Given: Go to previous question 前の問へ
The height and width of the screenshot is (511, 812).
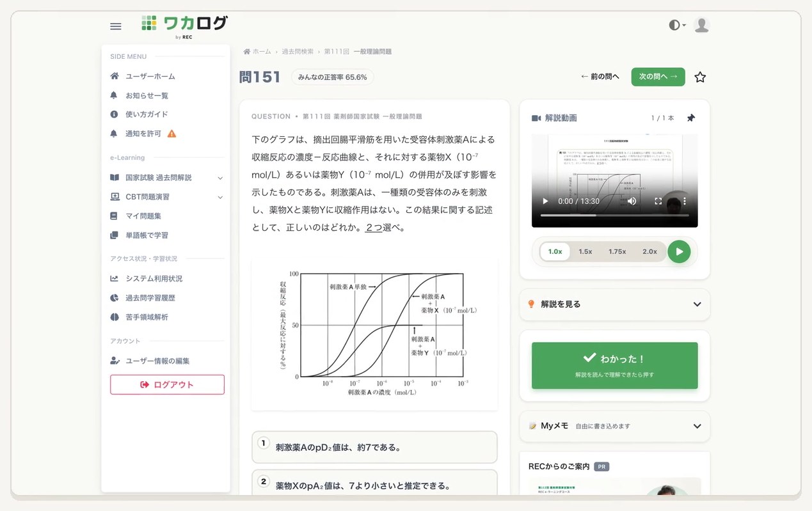Looking at the screenshot, I should click(600, 77).
